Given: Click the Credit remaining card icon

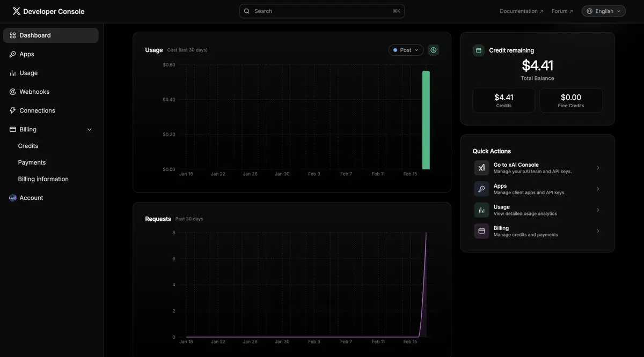Looking at the screenshot, I should coord(479,50).
